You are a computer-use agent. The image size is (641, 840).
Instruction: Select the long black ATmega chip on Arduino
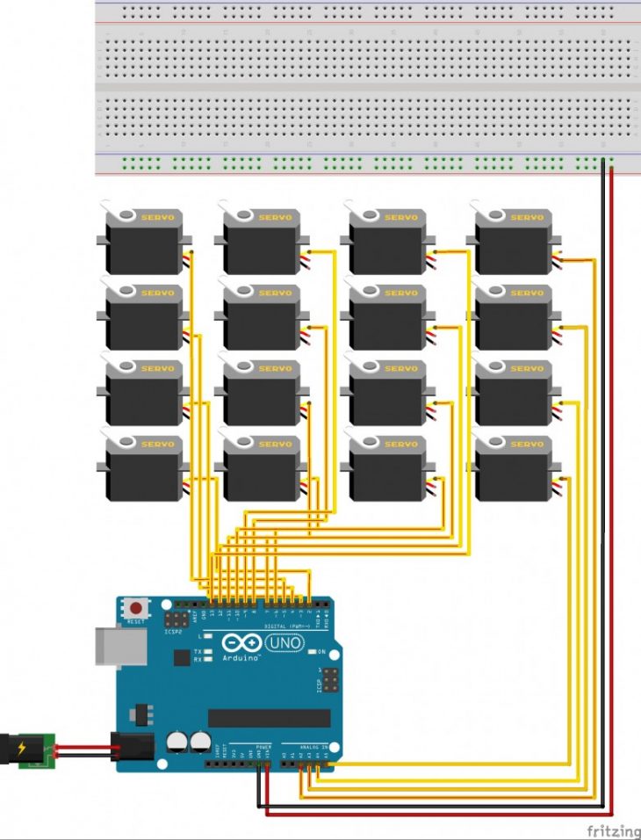[270, 718]
